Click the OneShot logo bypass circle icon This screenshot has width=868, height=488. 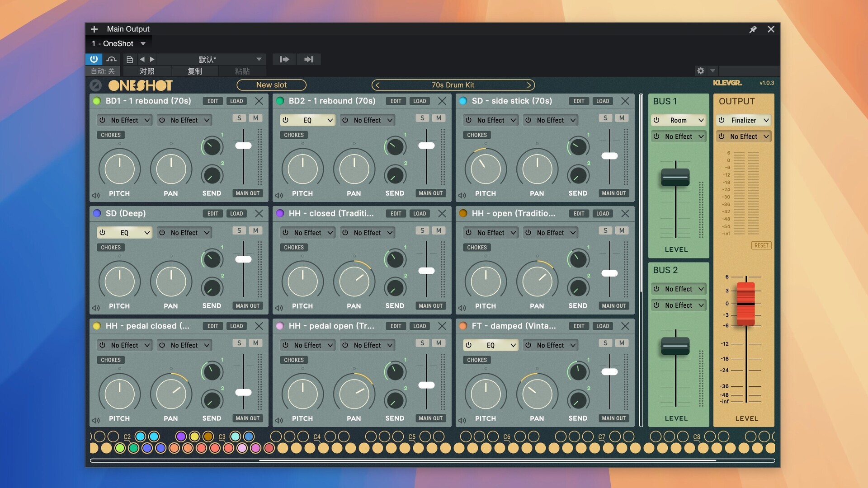(x=95, y=85)
